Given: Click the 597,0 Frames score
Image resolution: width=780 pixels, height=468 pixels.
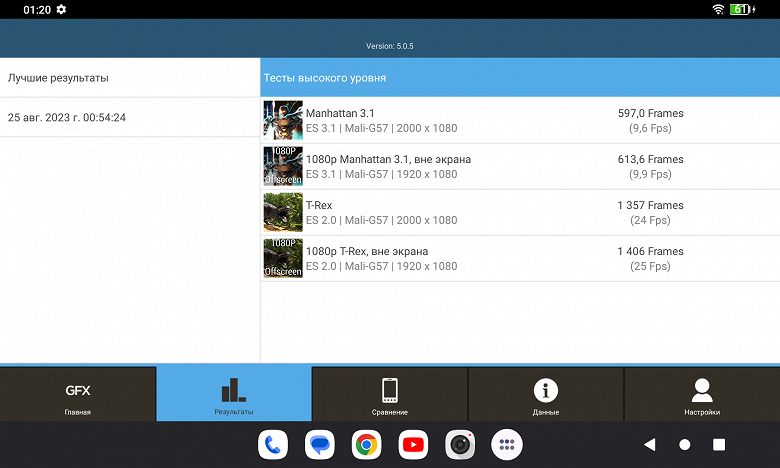Looking at the screenshot, I should point(651,113).
